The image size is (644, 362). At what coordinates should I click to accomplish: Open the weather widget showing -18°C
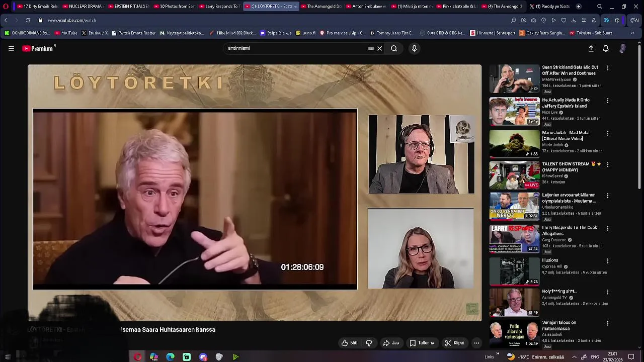(x=535, y=357)
